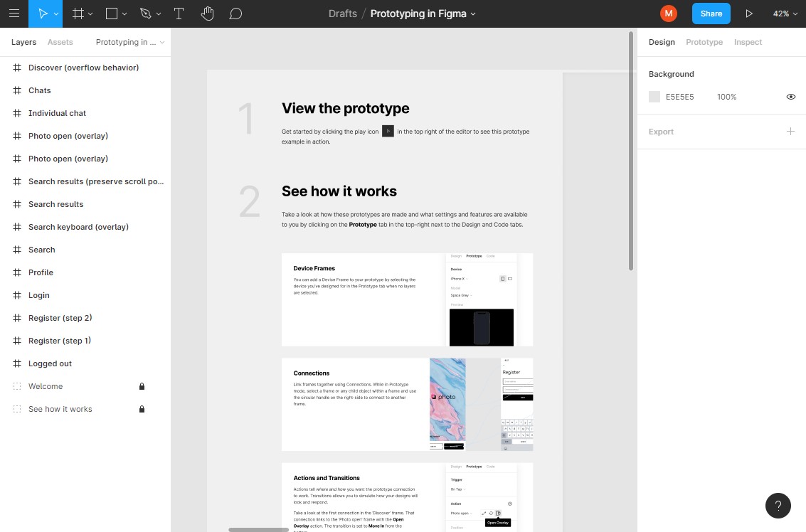Click the canvas vertical scrollbar
The height and width of the screenshot is (532, 806).
coord(631,151)
